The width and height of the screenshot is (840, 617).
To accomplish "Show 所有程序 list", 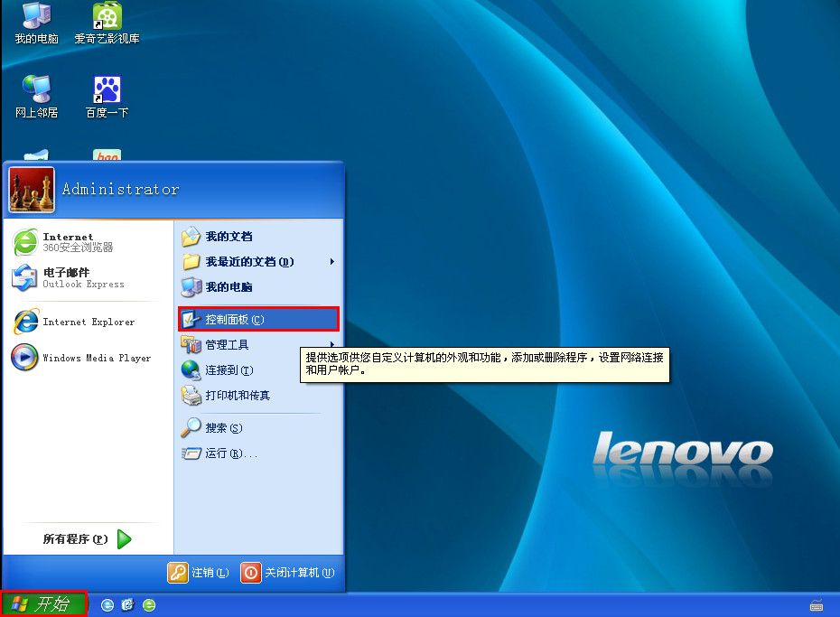I will [x=88, y=538].
